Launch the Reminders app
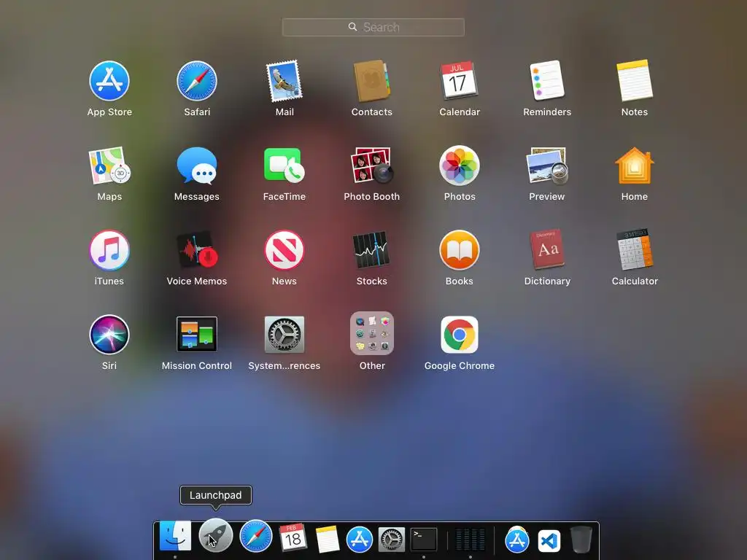Viewport: 747px width, 560px height. click(x=547, y=80)
